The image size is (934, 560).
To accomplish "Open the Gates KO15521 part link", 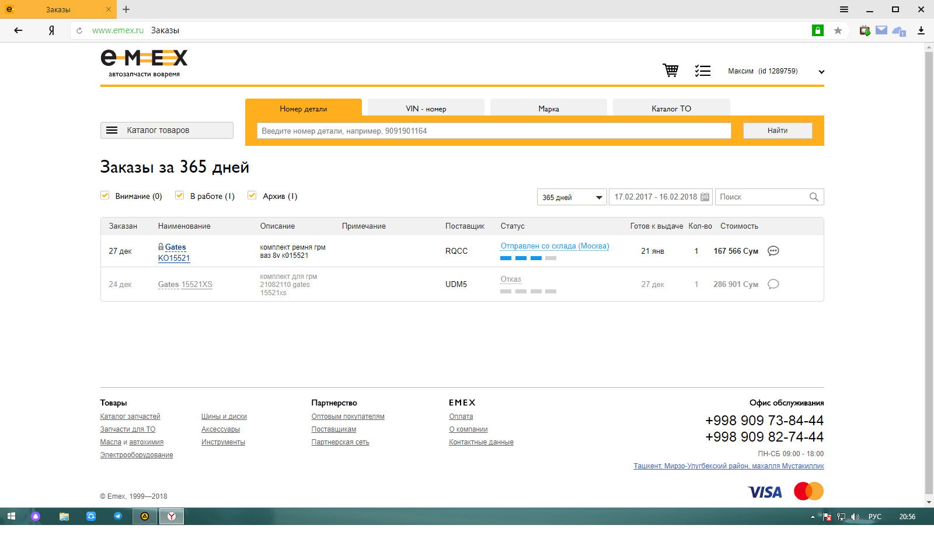I will coord(174,253).
